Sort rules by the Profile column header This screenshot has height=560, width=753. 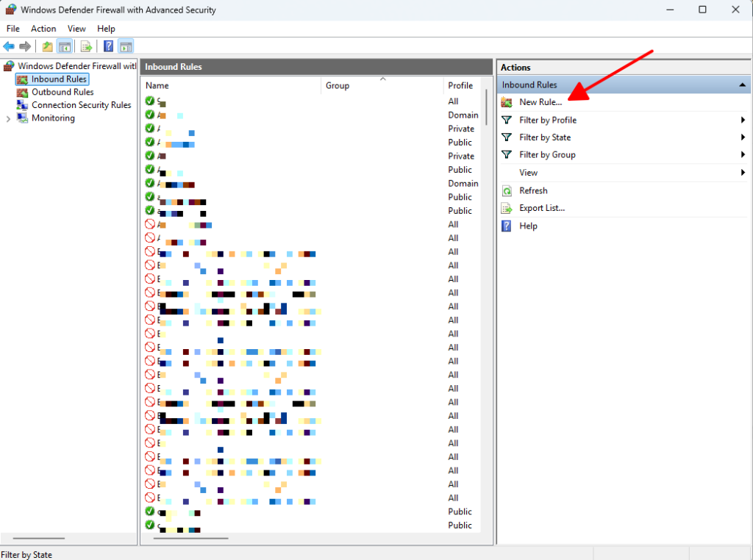[x=463, y=85]
